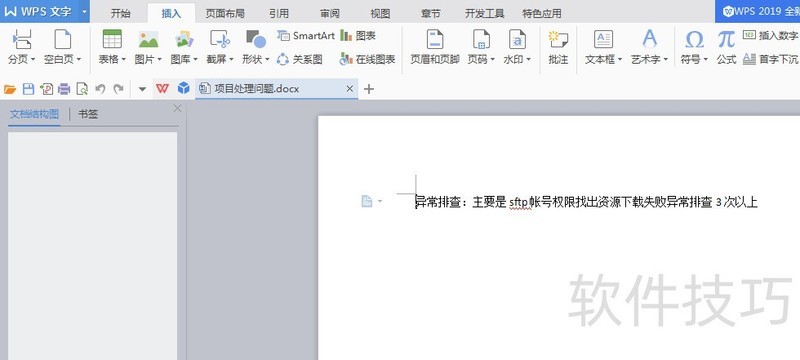
Task: Show the 文档结构图 panel tab
Action: (34, 114)
